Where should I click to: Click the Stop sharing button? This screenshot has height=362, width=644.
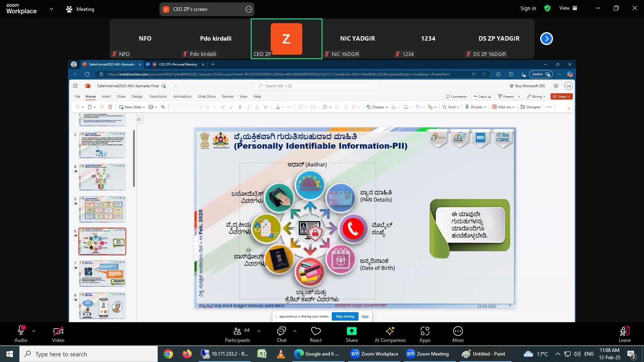point(345,317)
